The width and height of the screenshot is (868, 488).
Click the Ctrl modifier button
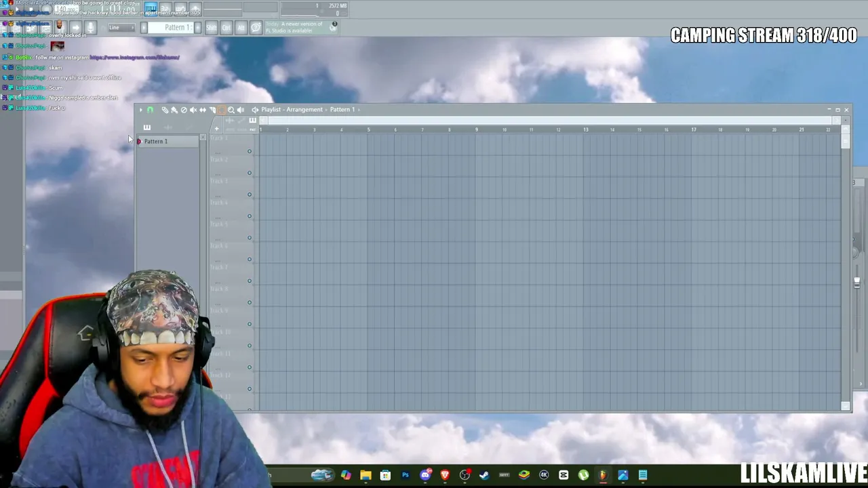(x=226, y=28)
